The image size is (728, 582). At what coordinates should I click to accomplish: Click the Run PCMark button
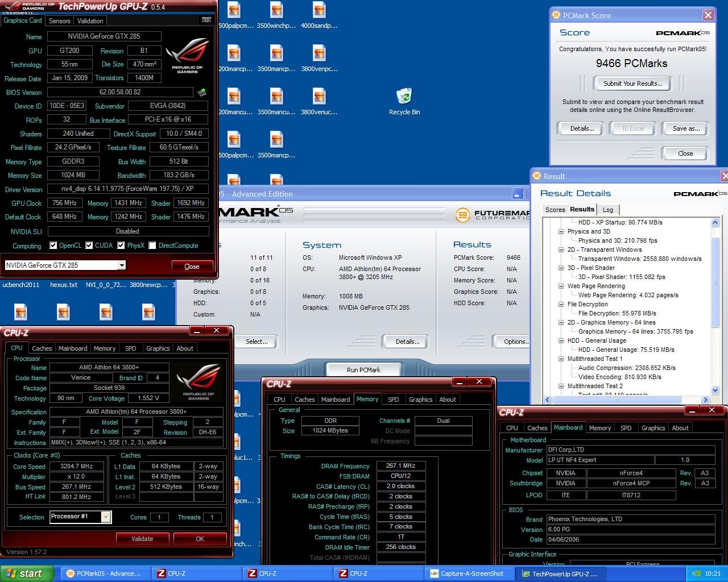363,370
